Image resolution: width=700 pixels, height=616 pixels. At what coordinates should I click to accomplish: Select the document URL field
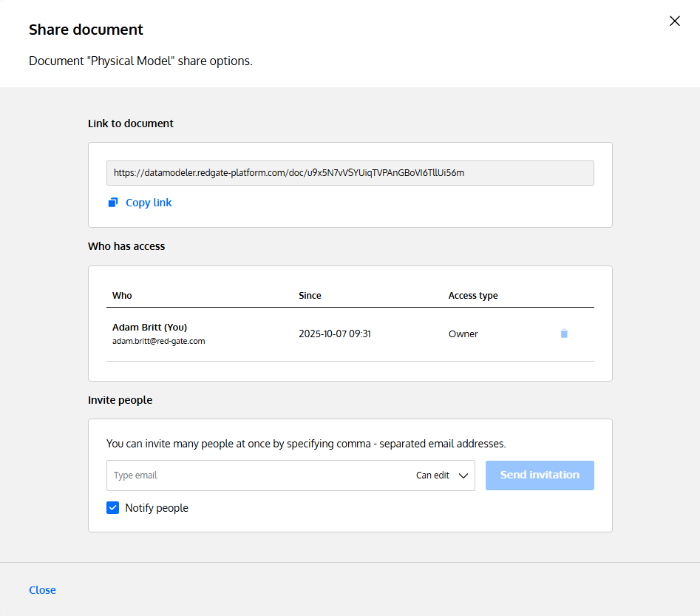click(350, 173)
